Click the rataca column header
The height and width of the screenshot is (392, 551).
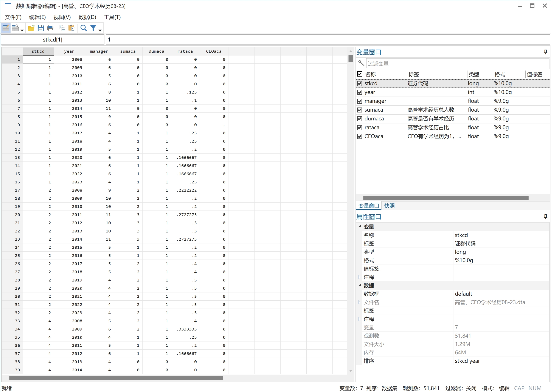pyautogui.click(x=185, y=51)
